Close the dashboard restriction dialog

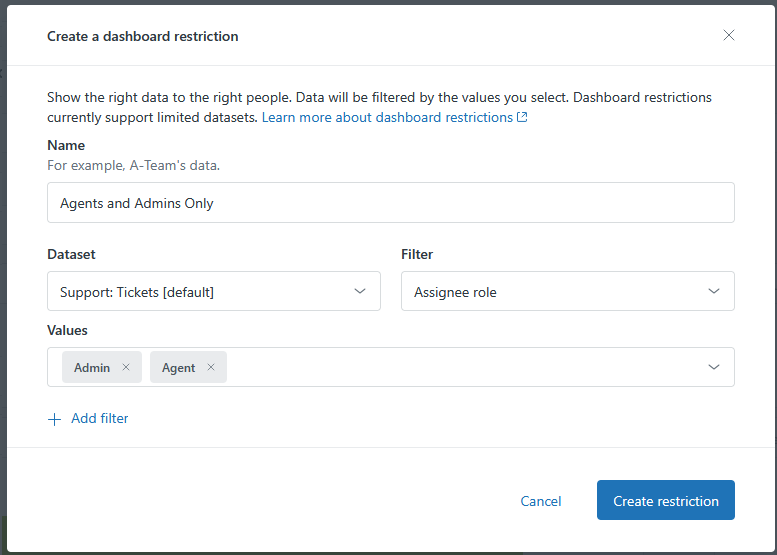click(729, 35)
